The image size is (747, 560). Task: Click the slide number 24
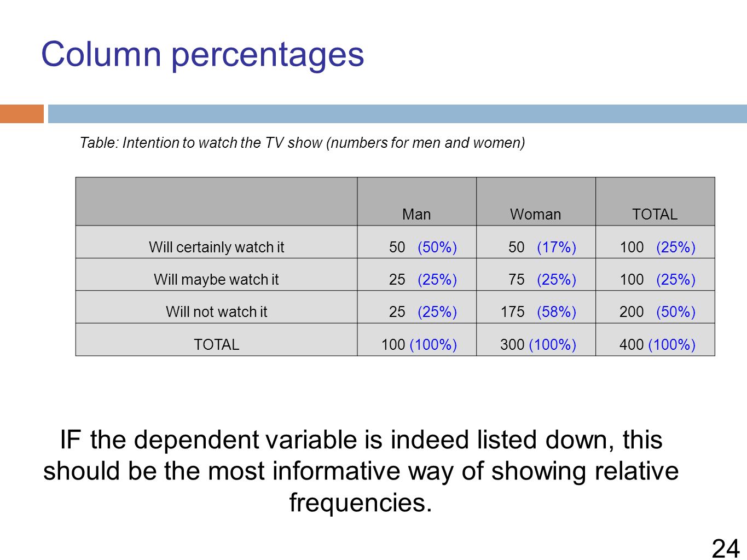(x=726, y=548)
